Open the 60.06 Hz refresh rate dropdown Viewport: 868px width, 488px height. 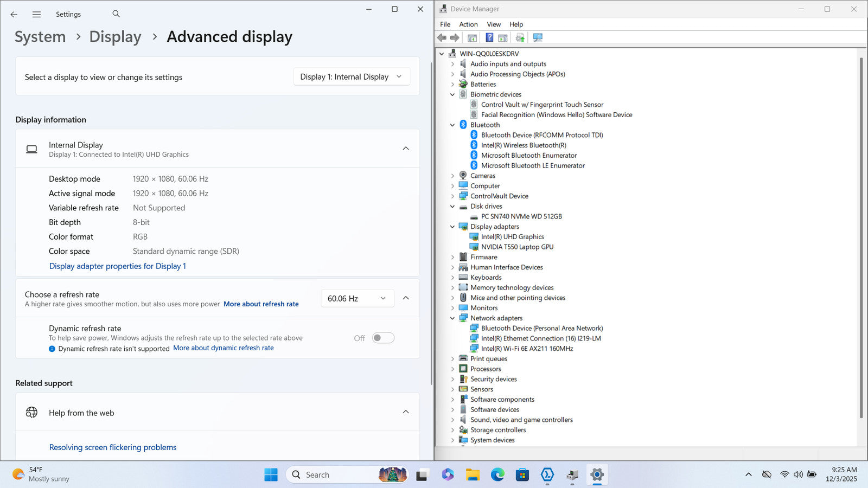click(x=356, y=298)
